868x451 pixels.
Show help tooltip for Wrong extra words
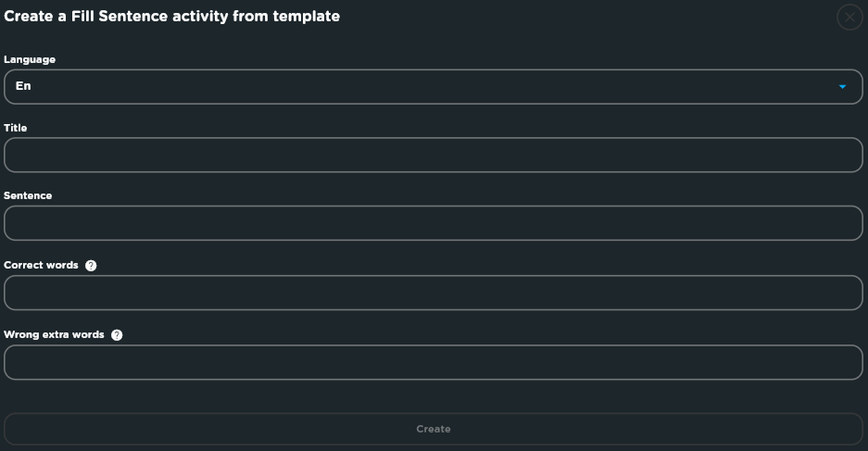117,335
